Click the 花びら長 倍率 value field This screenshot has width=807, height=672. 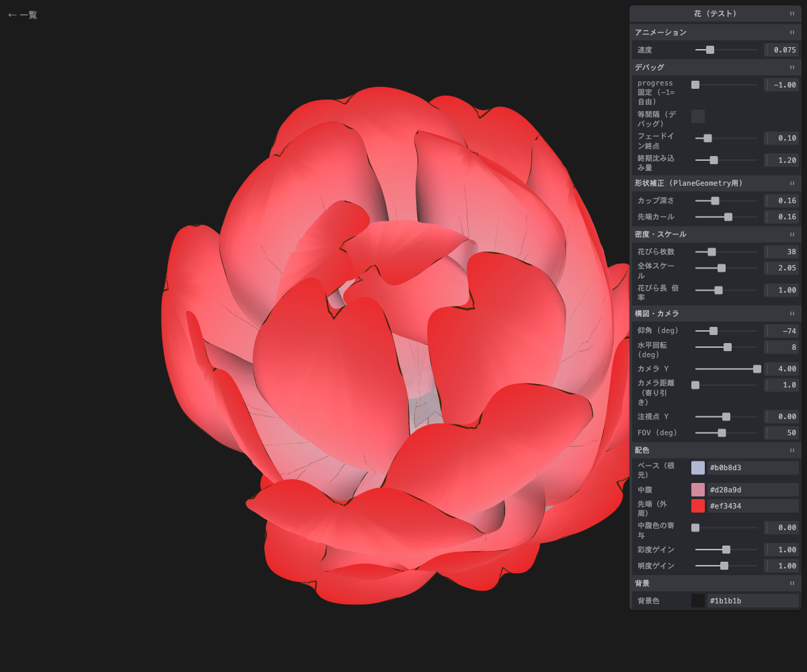click(781, 290)
